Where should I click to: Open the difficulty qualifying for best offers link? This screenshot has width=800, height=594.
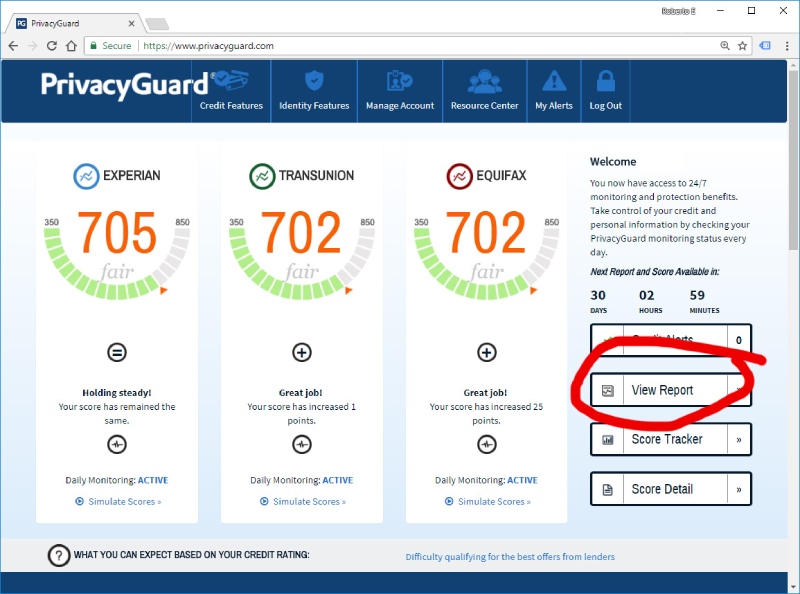coord(510,557)
